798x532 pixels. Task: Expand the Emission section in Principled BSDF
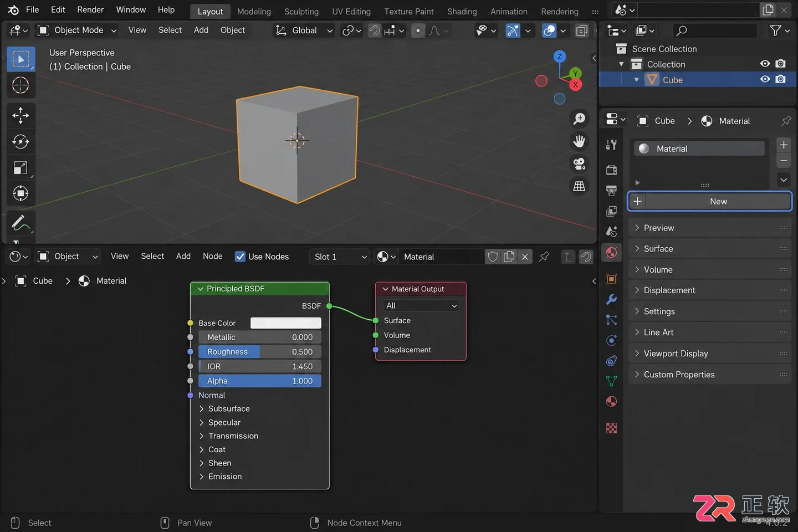point(221,477)
